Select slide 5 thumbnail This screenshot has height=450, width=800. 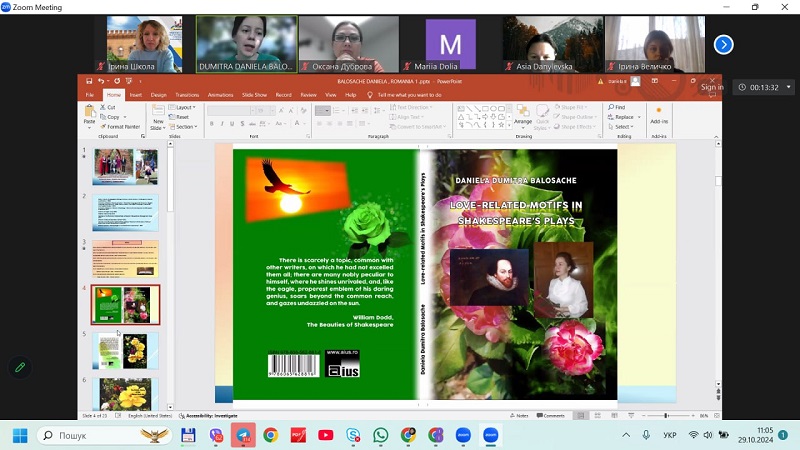point(126,351)
